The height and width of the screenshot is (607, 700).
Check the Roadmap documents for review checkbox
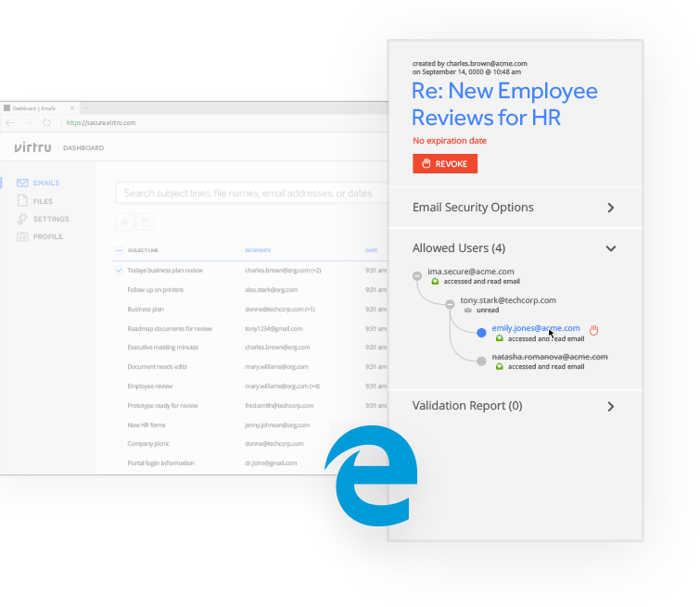point(119,328)
